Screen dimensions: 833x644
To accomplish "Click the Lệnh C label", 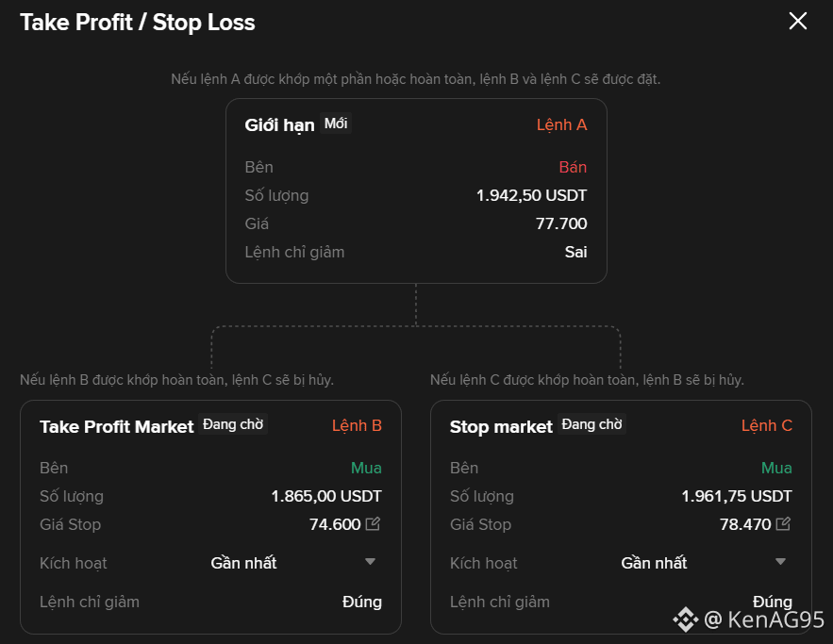I will point(767,425).
